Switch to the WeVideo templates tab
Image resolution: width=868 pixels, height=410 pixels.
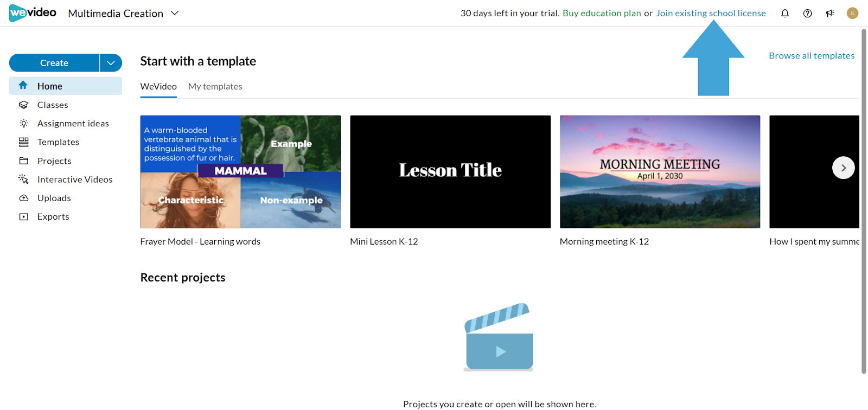click(158, 87)
